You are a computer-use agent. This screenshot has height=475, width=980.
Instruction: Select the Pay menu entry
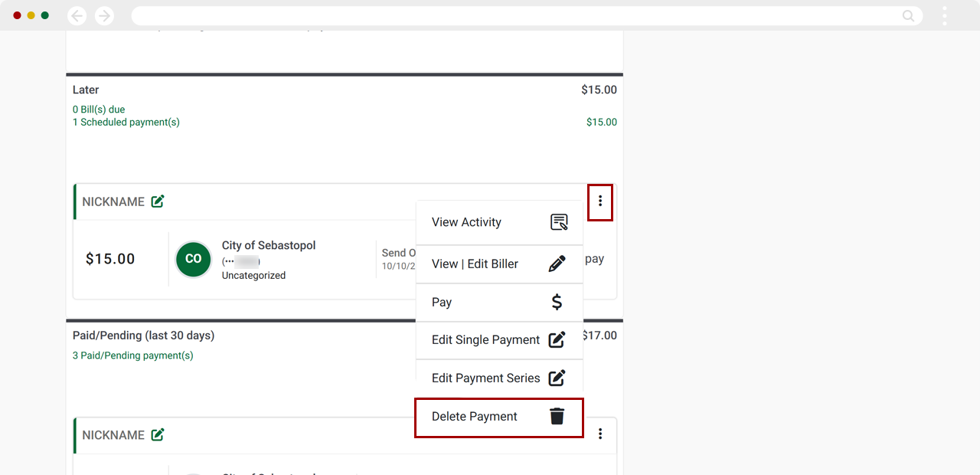[x=442, y=302]
